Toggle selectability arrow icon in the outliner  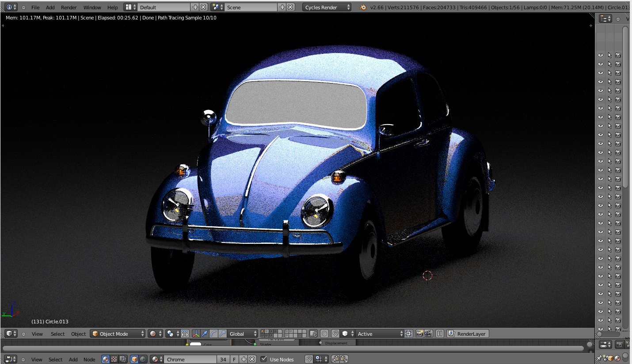[610, 55]
